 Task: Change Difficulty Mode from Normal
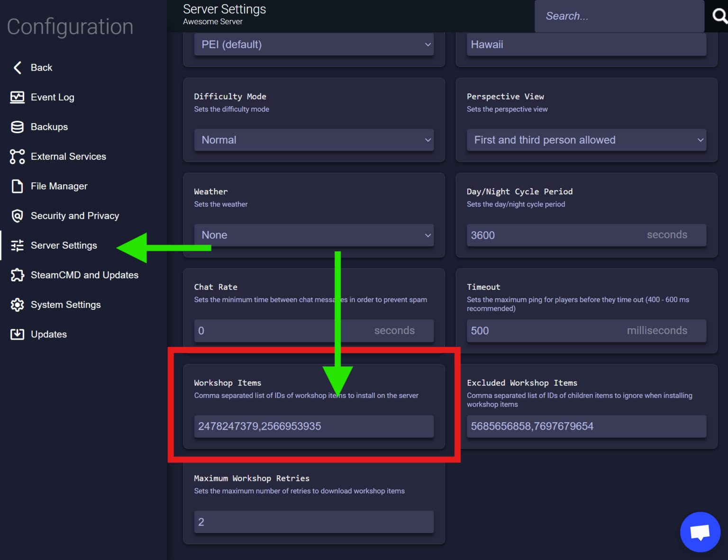point(314,140)
